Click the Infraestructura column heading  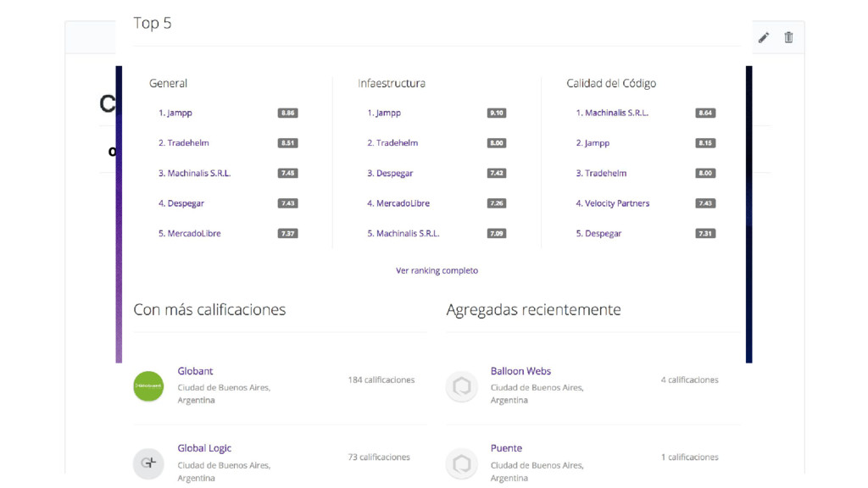(x=392, y=84)
